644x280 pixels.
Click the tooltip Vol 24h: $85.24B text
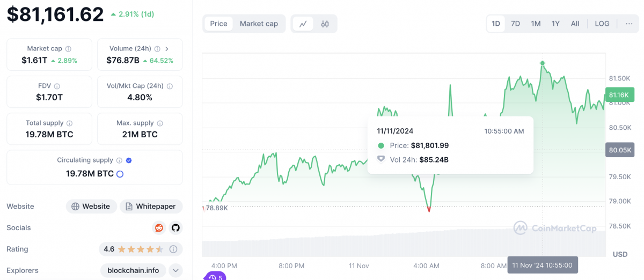419,159
